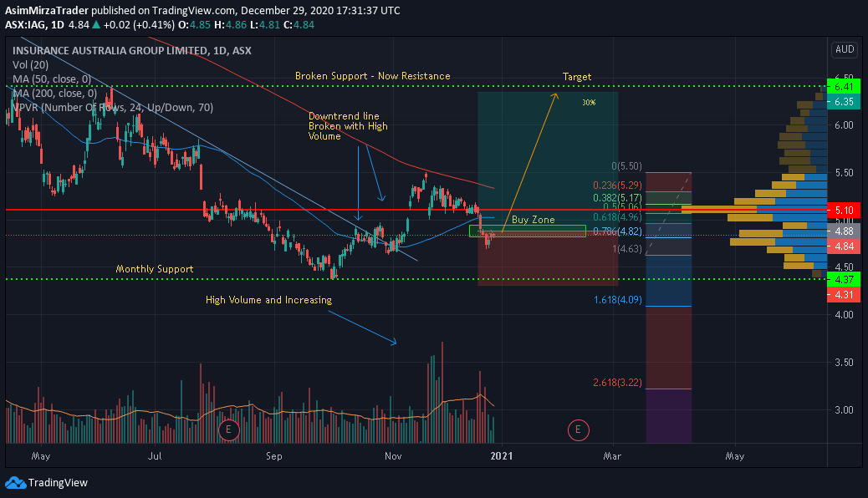
Task: Open the earnings 'E' marker near August
Action: click(x=228, y=430)
